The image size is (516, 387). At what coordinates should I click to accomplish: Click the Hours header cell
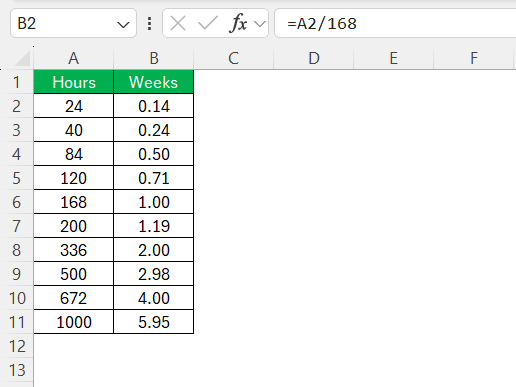74,82
